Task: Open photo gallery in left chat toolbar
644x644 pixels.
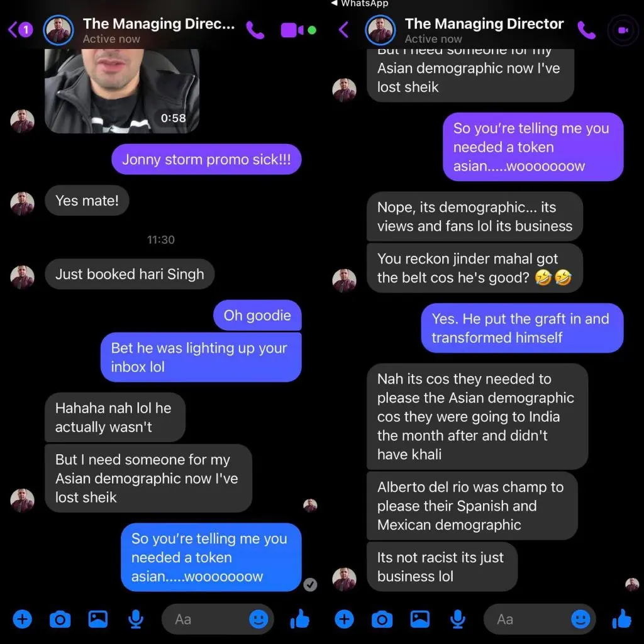Action: (x=97, y=619)
